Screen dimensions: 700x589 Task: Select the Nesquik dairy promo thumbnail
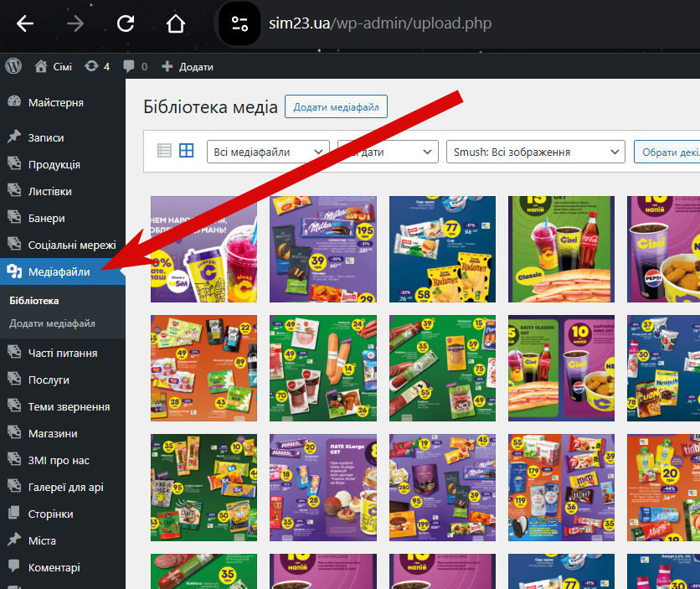pos(663,368)
